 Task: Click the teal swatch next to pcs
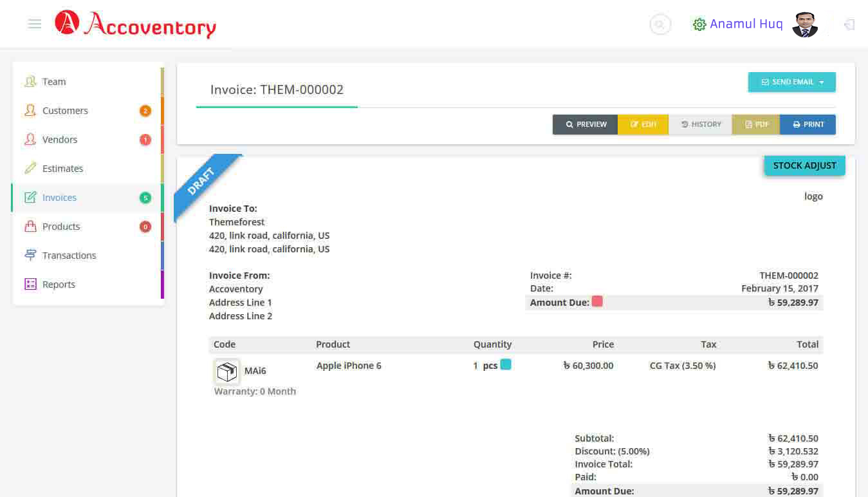[506, 364]
